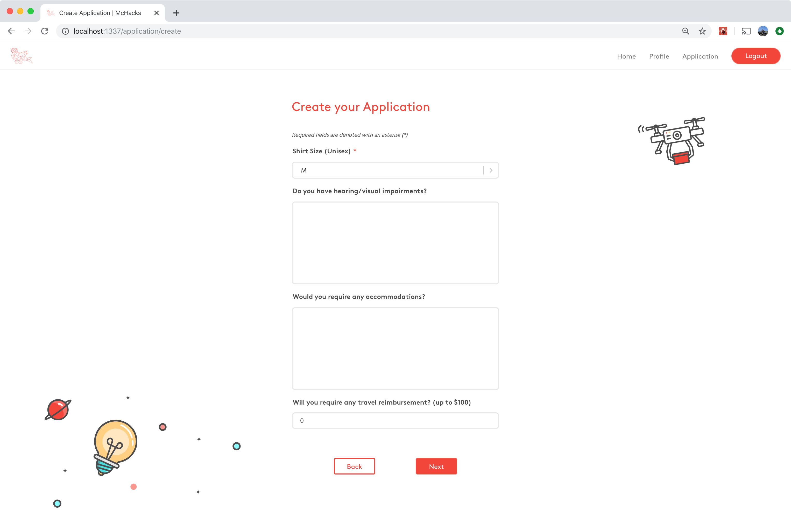Open the zoom magnifier icon in address bar
Image resolution: width=791 pixels, height=532 pixels.
pyautogui.click(x=686, y=31)
